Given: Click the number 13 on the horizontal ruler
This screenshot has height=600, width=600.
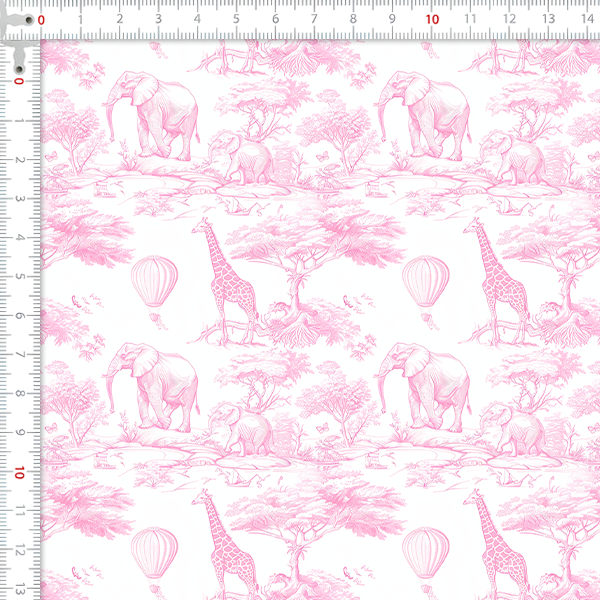Looking at the screenshot, I should pos(548,19).
